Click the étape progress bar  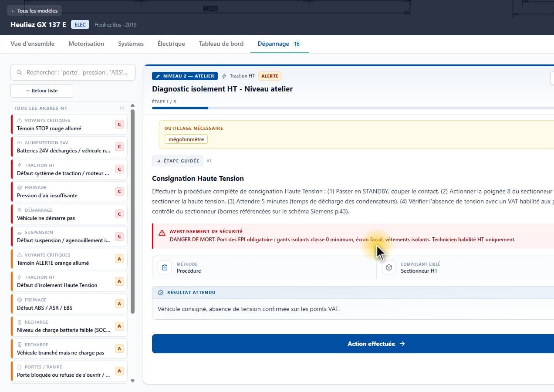[353, 108]
